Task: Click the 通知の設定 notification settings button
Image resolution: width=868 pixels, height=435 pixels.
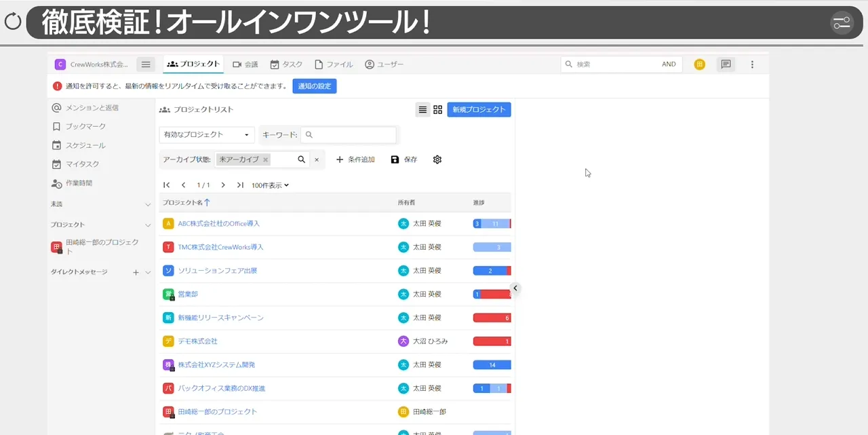Action: 315,86
